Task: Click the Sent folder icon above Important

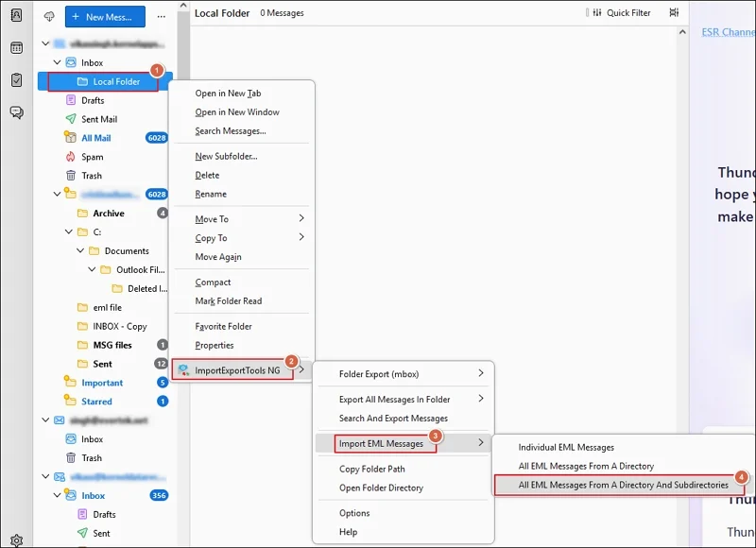Action: tap(82, 364)
